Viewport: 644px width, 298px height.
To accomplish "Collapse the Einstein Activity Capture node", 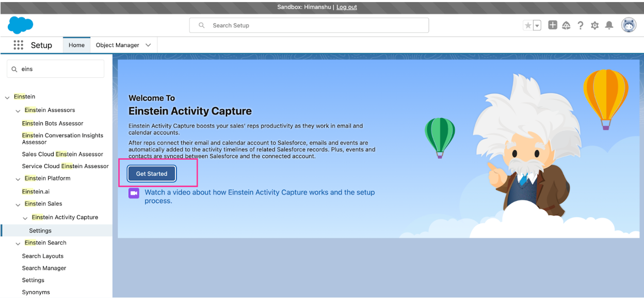I will 25,218.
